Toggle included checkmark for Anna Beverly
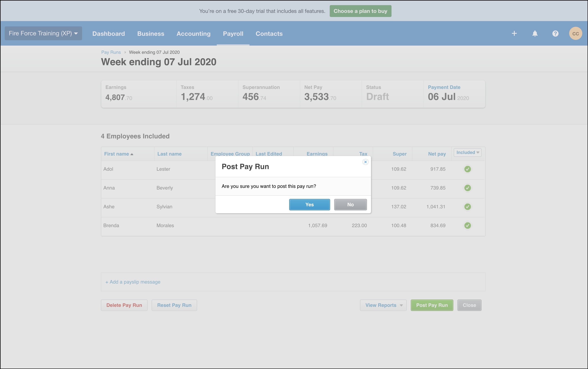Screen dimensions: 588x369 467,188
